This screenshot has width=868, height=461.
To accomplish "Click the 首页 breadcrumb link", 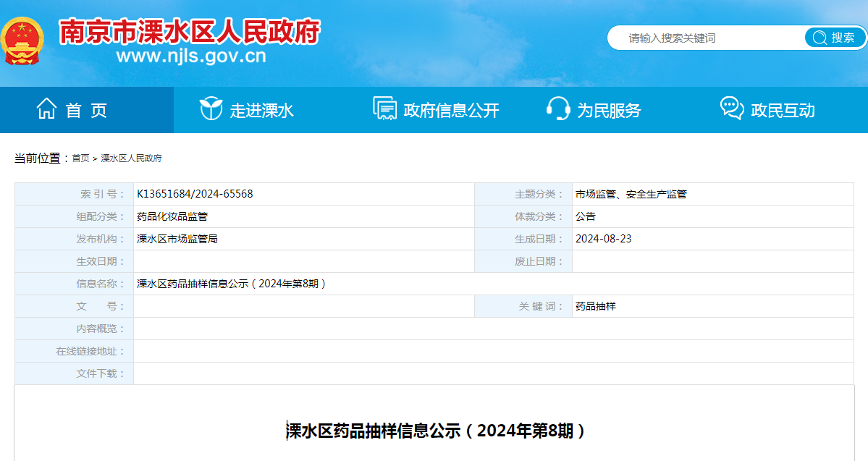I will pyautogui.click(x=80, y=158).
